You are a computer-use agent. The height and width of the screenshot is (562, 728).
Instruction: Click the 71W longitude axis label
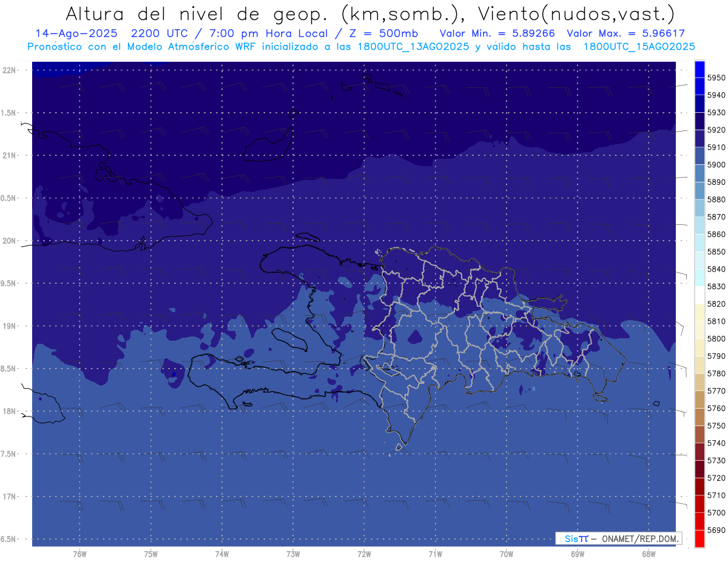[435, 554]
